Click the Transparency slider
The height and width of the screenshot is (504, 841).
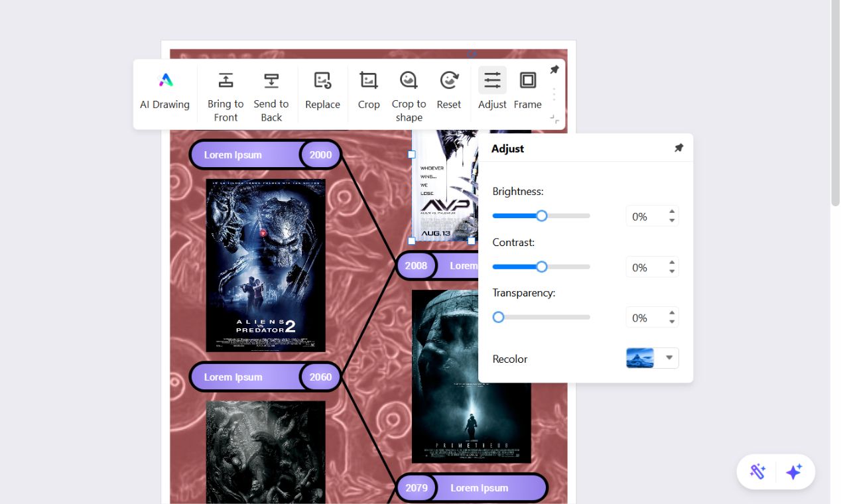[x=541, y=317]
